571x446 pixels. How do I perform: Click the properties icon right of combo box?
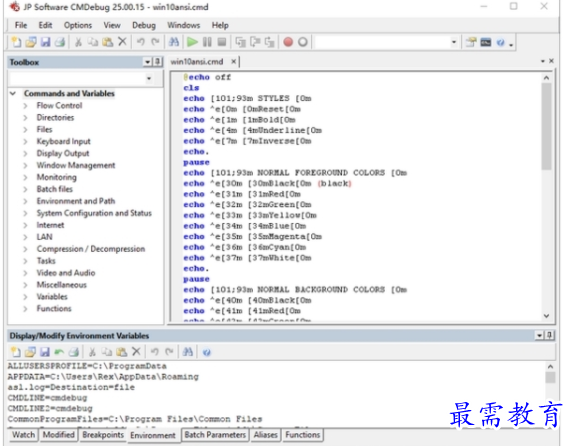[x=471, y=42]
